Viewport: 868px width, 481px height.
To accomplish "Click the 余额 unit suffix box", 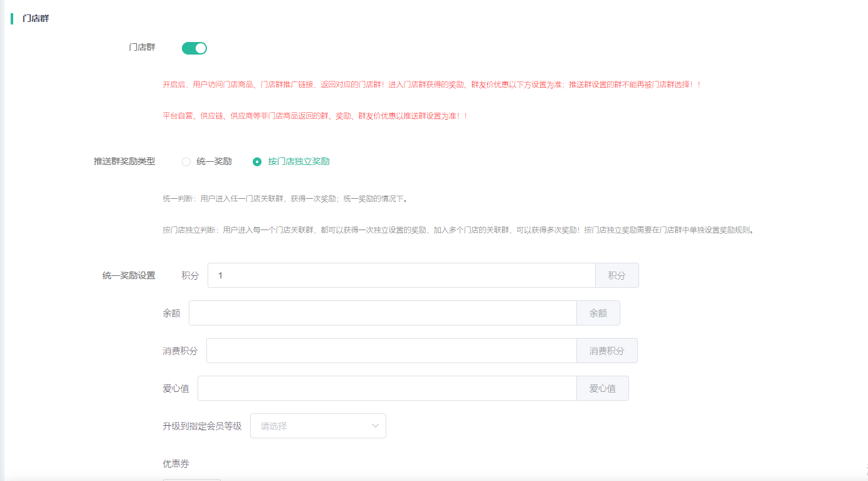I will coord(598,313).
